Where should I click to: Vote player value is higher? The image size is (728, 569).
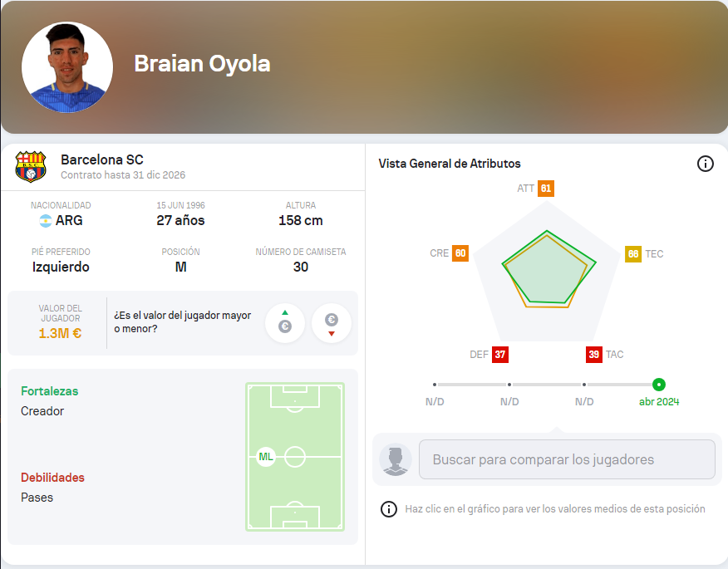coord(284,323)
